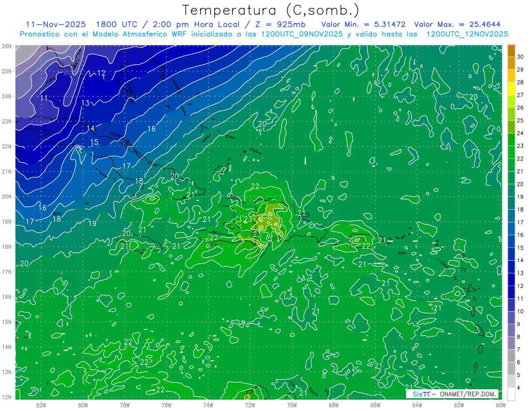The height and width of the screenshot is (411, 532).
Task: Click the "13" contour label on the map
Action: click(x=85, y=103)
